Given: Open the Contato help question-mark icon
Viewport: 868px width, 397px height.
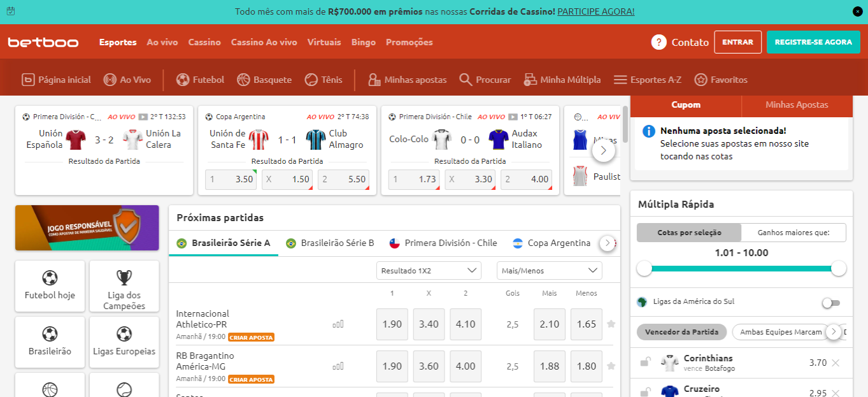Looking at the screenshot, I should pyautogui.click(x=658, y=42).
